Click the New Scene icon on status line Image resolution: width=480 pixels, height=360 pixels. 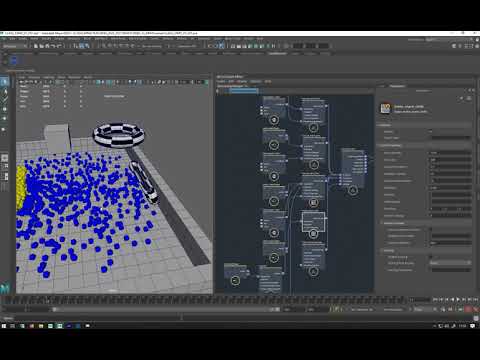pos(36,46)
